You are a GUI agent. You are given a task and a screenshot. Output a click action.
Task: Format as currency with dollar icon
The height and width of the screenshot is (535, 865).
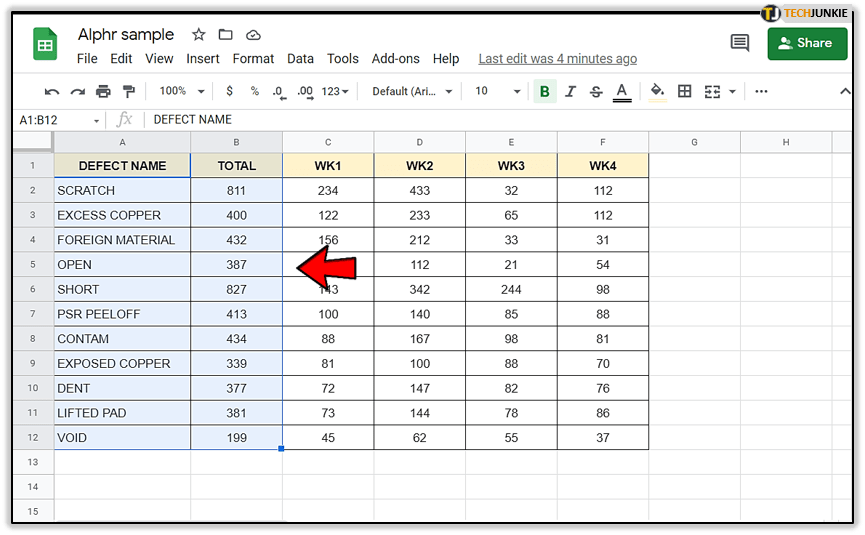[230, 91]
